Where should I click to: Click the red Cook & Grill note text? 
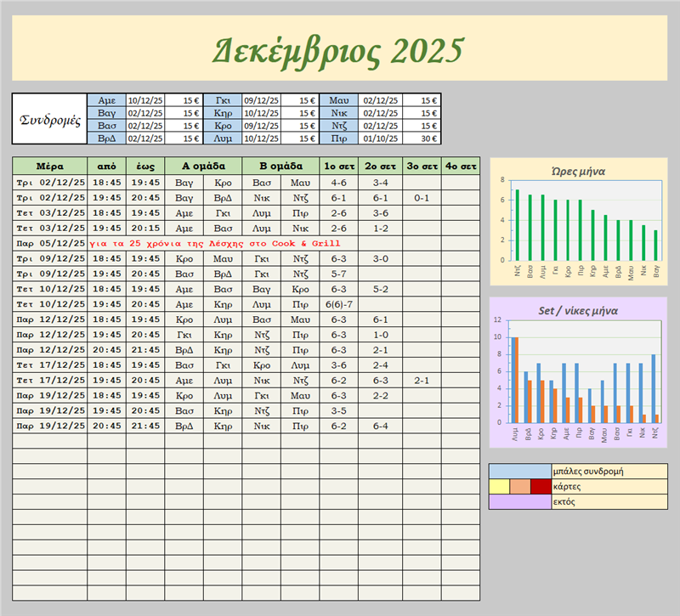pyautogui.click(x=221, y=243)
